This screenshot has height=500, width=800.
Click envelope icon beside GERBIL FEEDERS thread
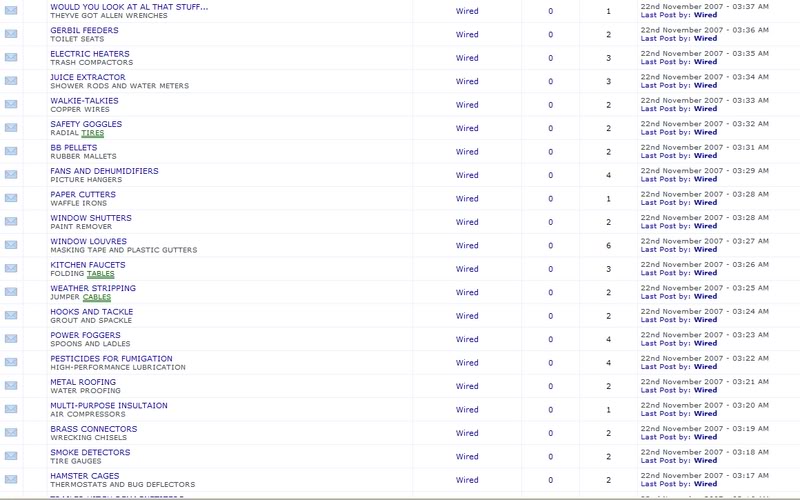click(11, 34)
